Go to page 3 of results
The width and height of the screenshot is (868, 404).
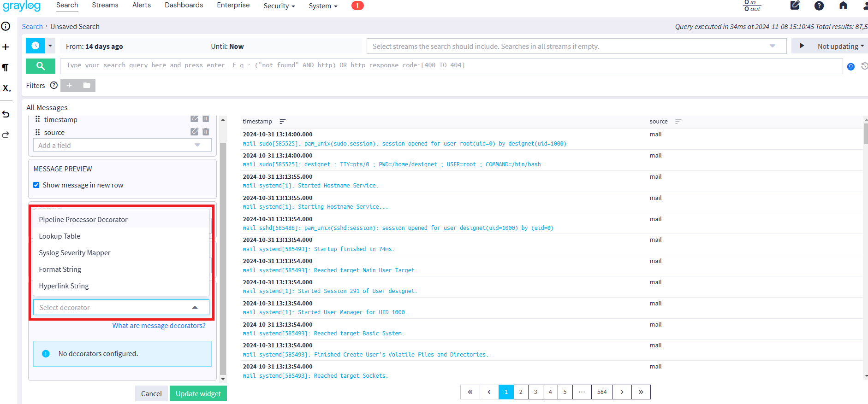[x=535, y=392]
